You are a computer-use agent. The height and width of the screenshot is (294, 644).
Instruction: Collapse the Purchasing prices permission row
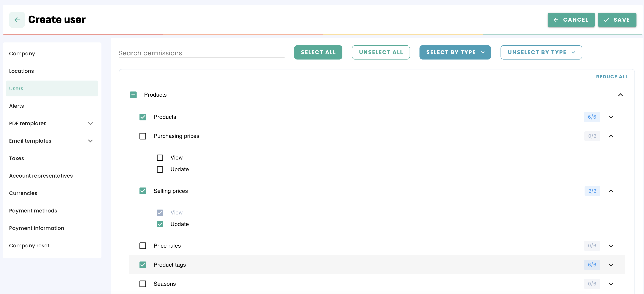[611, 136]
